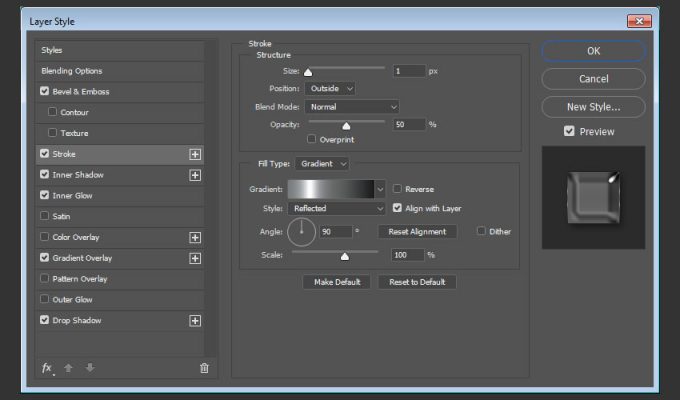680x400 pixels.
Task: Uncheck Bevel & Emboss effect
Action: 44,91
